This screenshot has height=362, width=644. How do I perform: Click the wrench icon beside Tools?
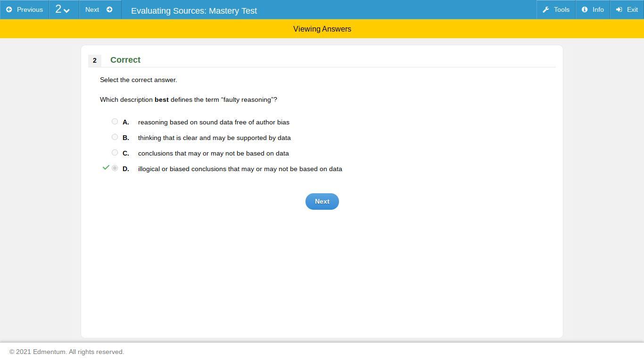click(x=546, y=9)
